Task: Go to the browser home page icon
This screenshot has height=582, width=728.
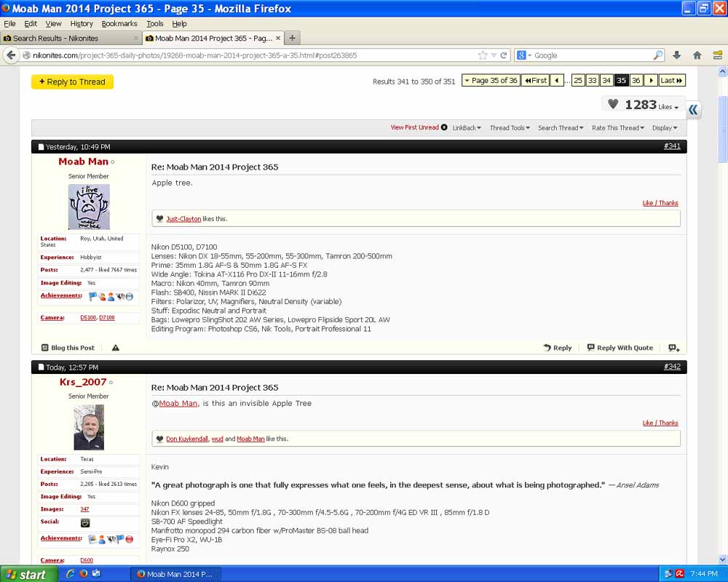Action: pos(697,55)
